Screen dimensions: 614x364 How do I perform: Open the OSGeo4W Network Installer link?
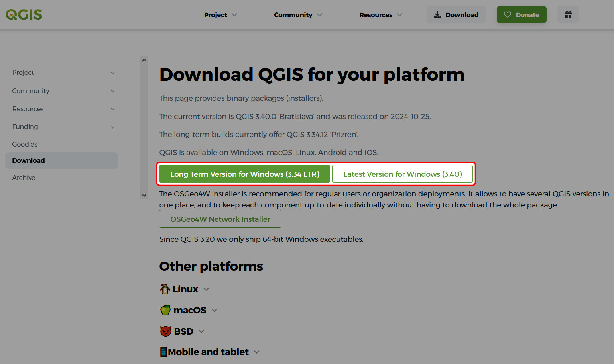[220, 219]
